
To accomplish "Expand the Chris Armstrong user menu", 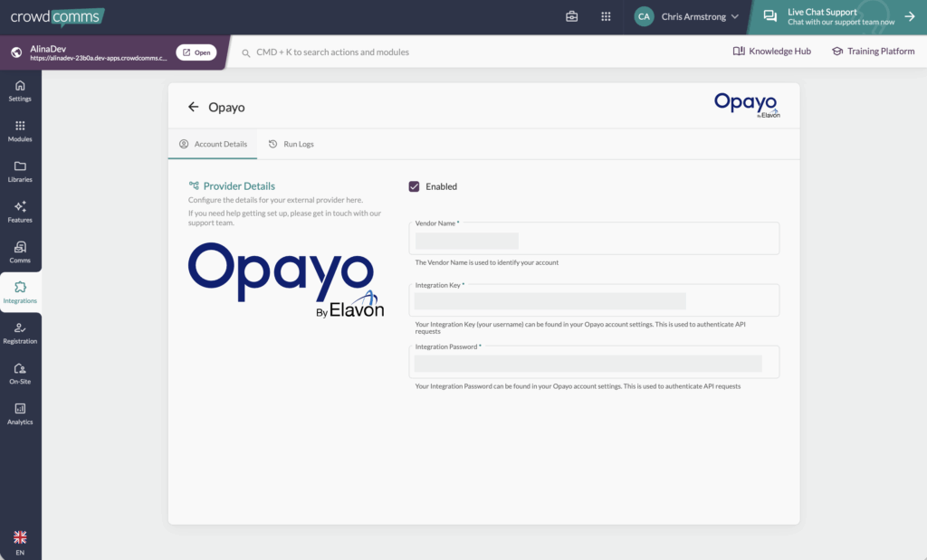I will pos(688,16).
